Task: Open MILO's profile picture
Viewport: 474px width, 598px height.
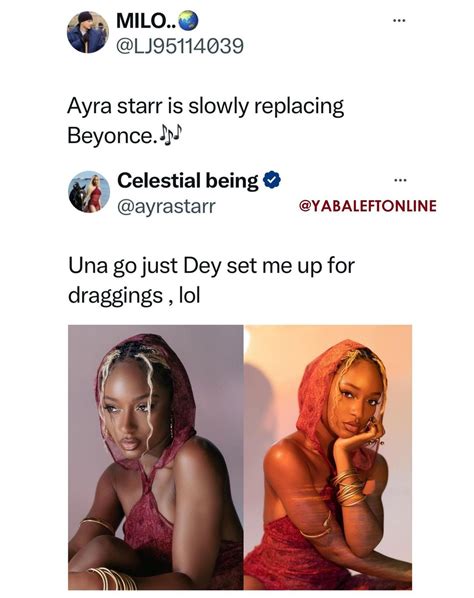Action: (88, 32)
